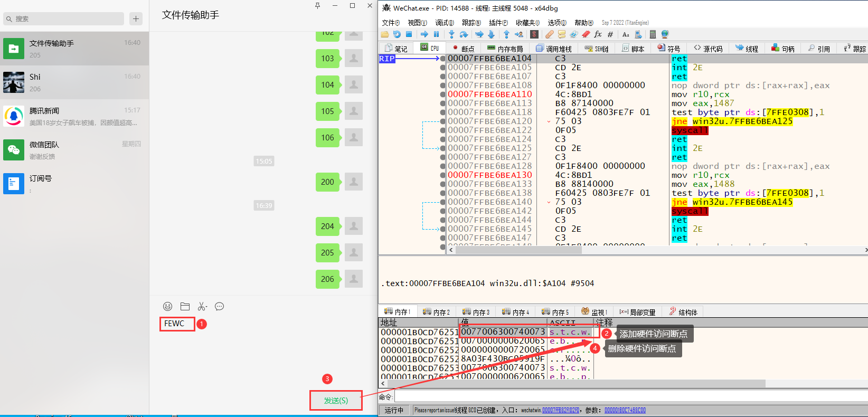Open the 订阅号 entry
Screen dimensions: 868x417
coord(74,184)
